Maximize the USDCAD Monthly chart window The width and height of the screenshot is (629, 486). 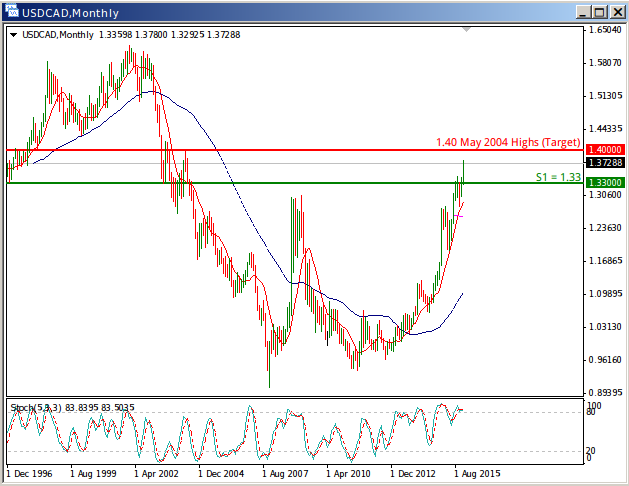(600, 12)
